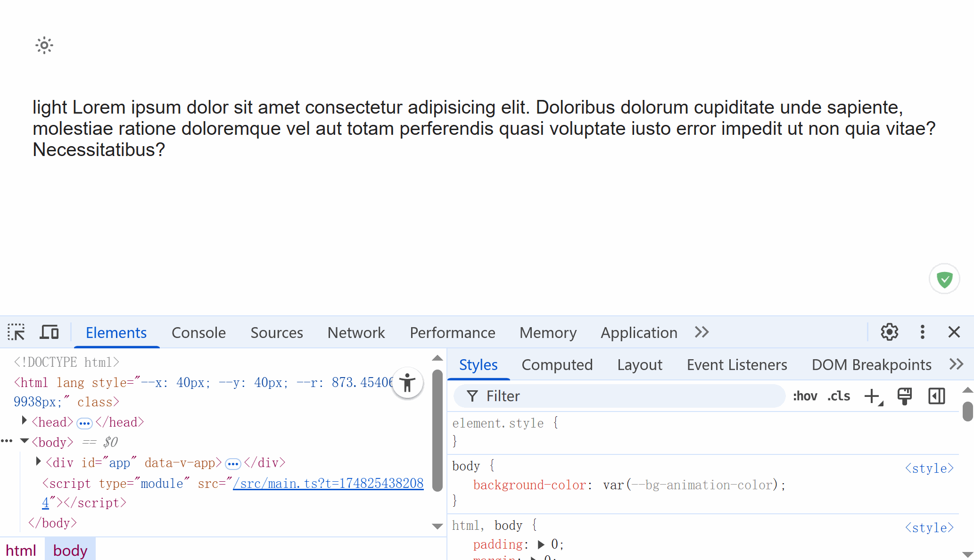Click the sun theme toggle icon
Image resolution: width=974 pixels, height=560 pixels.
[x=44, y=46]
